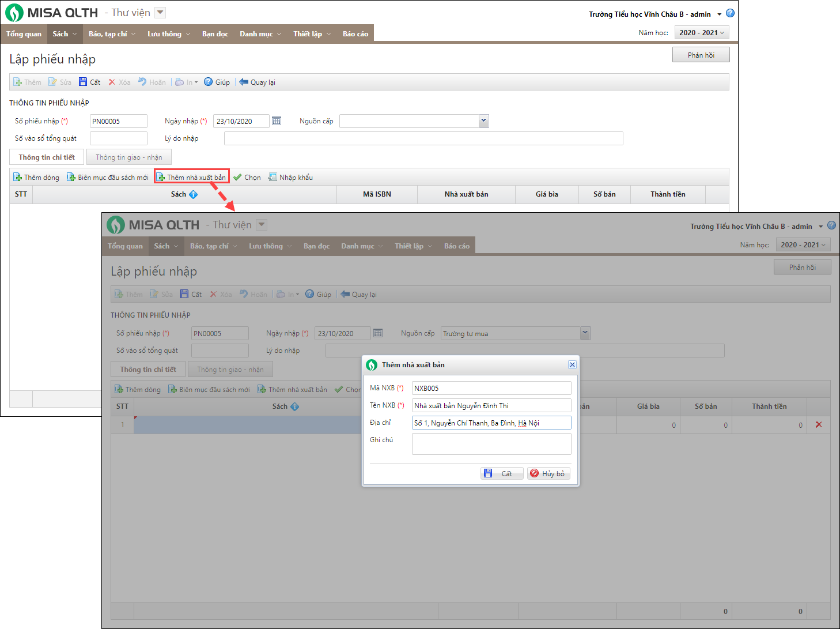Image resolution: width=840 pixels, height=629 pixels.
Task: Save with Cất in back window toolbar
Action: click(89, 82)
